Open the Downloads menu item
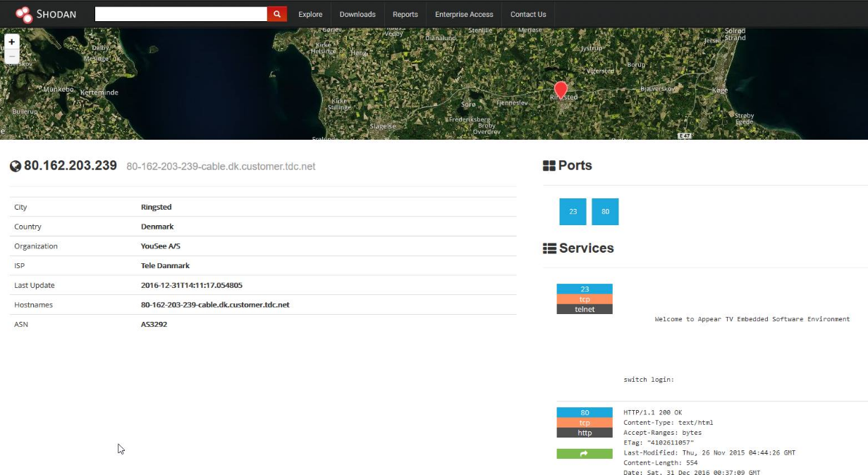 [x=357, y=14]
